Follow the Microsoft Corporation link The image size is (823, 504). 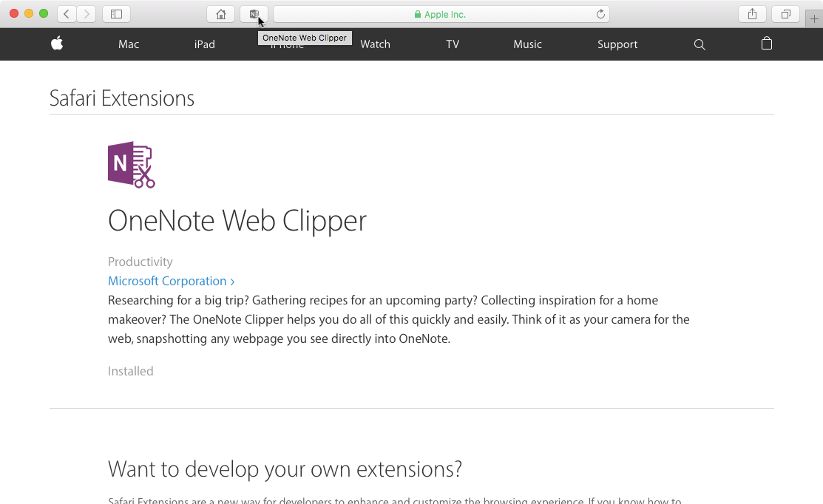(171, 281)
